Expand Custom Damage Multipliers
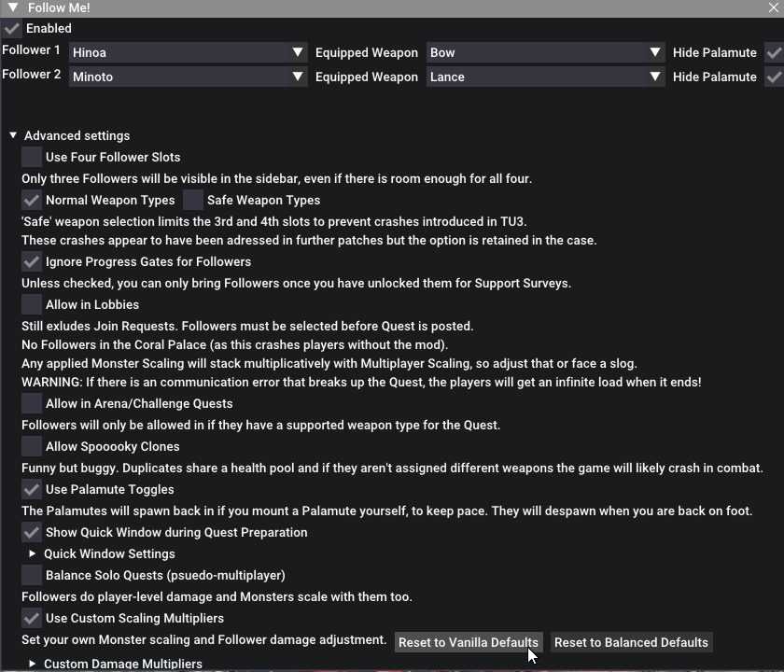The image size is (784, 672). [33, 664]
